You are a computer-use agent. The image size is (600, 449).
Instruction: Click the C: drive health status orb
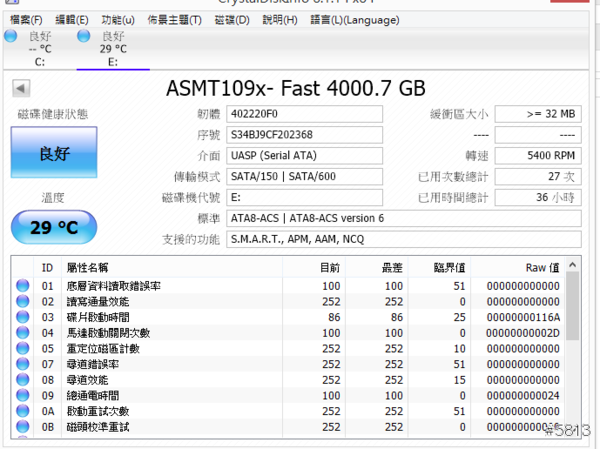[10, 37]
